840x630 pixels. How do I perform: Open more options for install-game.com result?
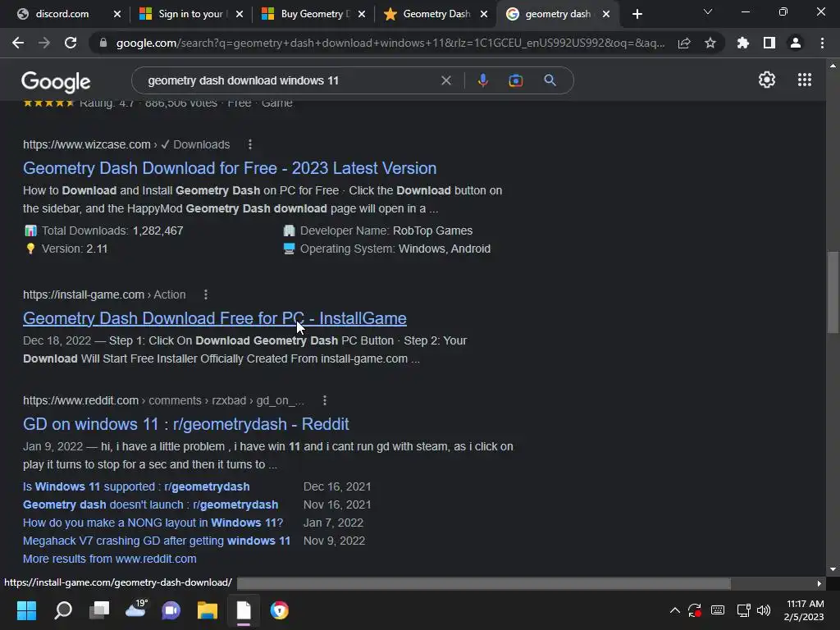pos(206,294)
